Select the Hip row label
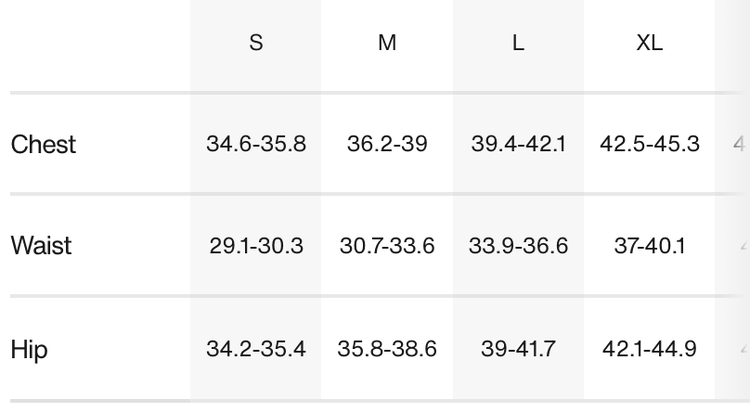The height and width of the screenshot is (412, 750). pyautogui.click(x=29, y=350)
